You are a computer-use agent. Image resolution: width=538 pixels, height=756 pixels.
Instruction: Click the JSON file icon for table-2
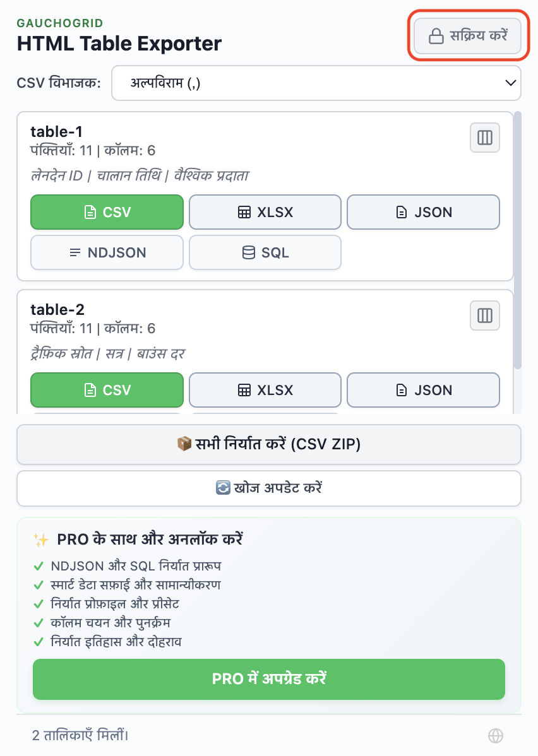point(402,390)
